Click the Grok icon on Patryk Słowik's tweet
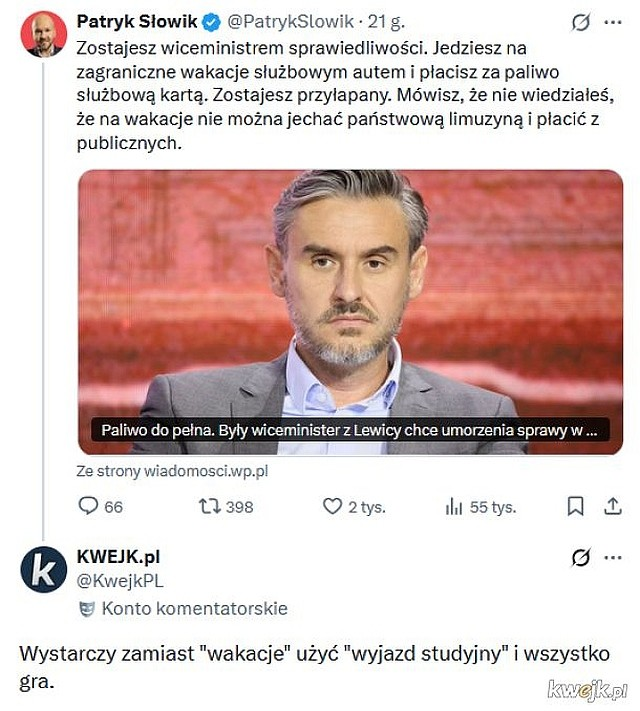 579,21
